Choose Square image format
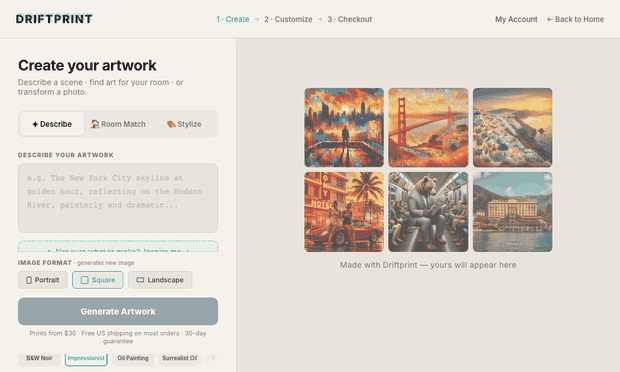The height and width of the screenshot is (372, 620). click(98, 280)
